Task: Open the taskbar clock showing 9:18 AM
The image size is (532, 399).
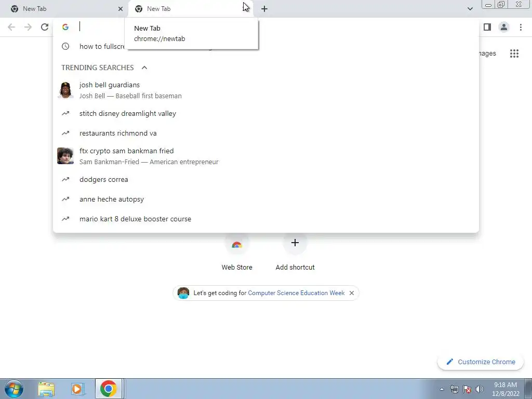Action: tap(506, 389)
